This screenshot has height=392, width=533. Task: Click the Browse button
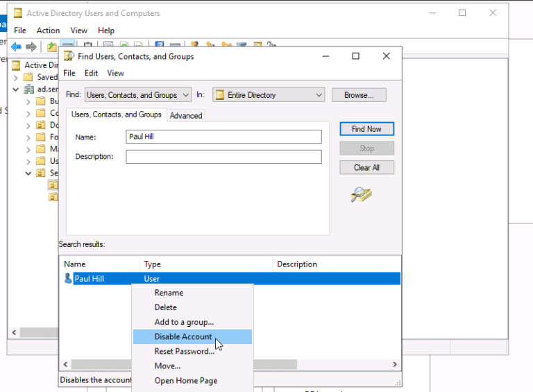[x=358, y=95]
